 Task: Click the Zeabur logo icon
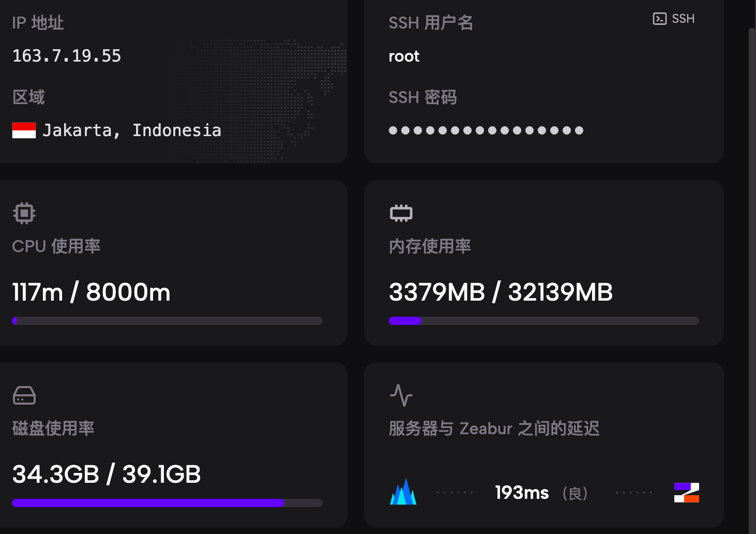[686, 493]
